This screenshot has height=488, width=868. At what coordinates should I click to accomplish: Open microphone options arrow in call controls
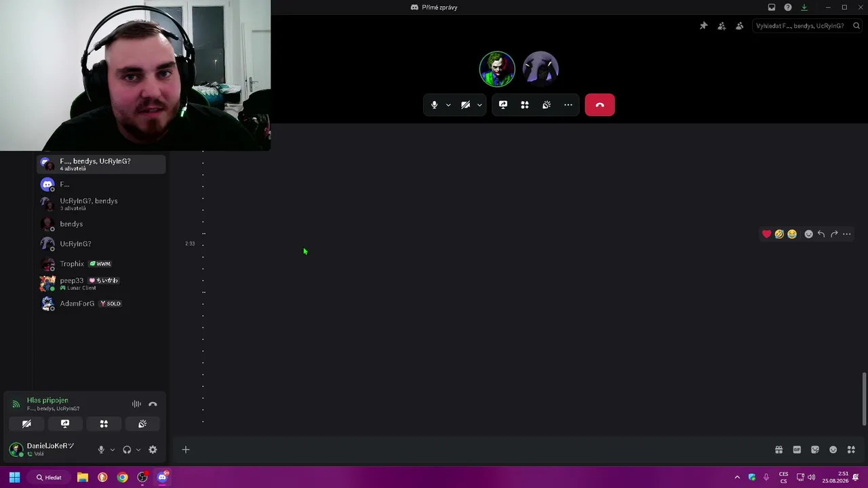(448, 105)
